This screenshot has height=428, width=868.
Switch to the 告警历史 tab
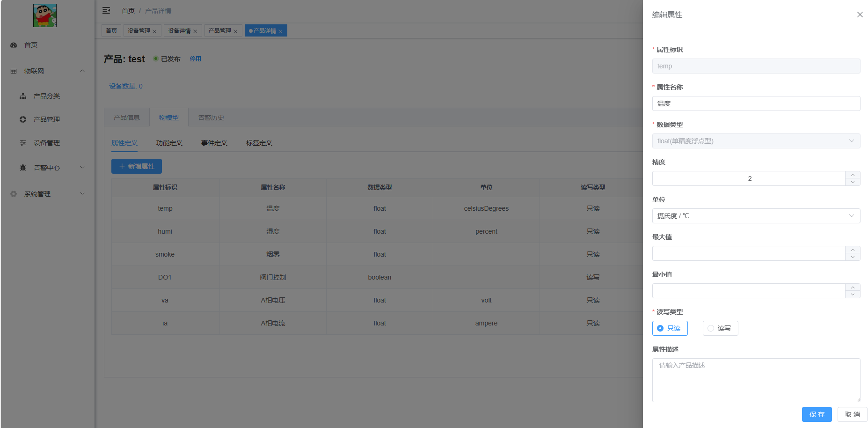(211, 118)
